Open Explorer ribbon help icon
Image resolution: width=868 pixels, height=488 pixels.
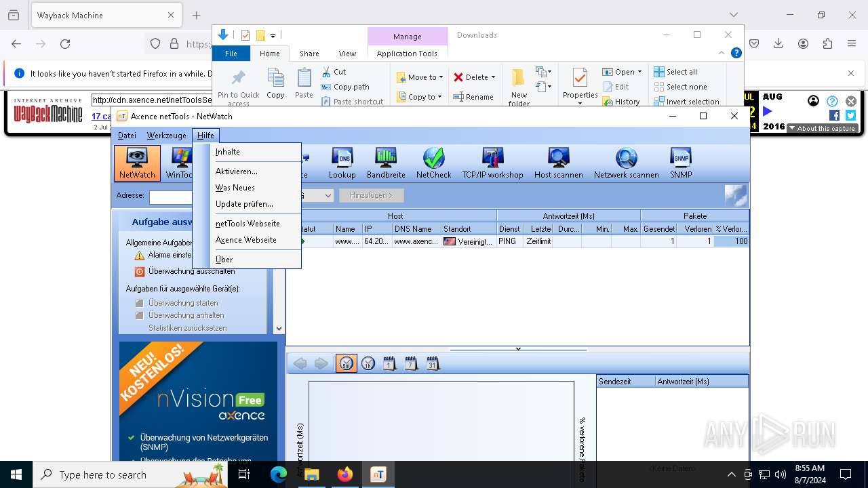coord(736,53)
